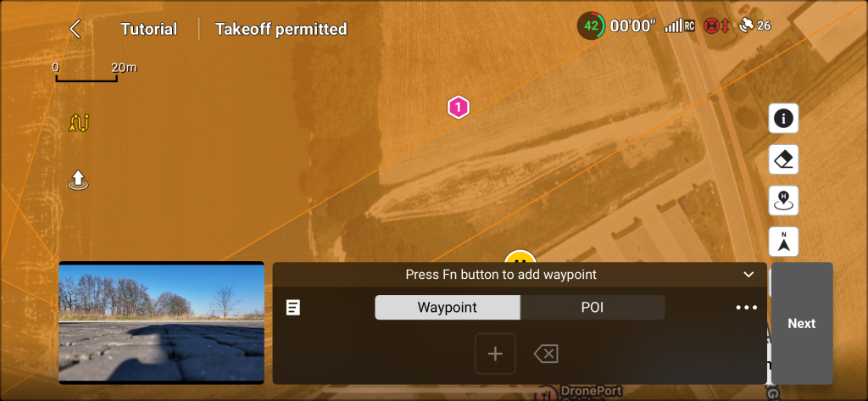The width and height of the screenshot is (868, 401).
Task: Switch to the POI tab
Action: [593, 308]
